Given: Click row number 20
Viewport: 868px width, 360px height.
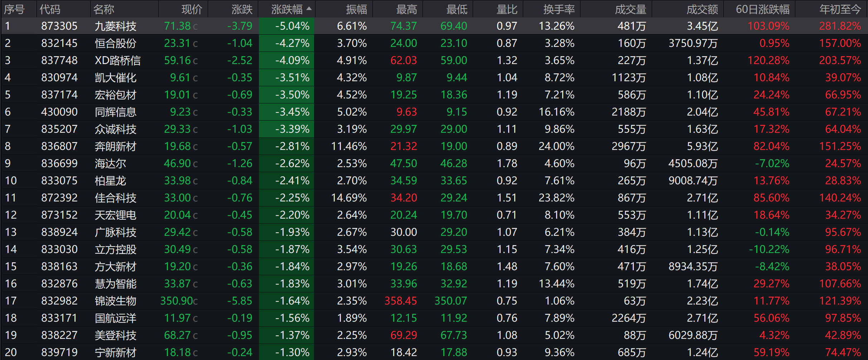Looking at the screenshot, I should click(x=11, y=352).
